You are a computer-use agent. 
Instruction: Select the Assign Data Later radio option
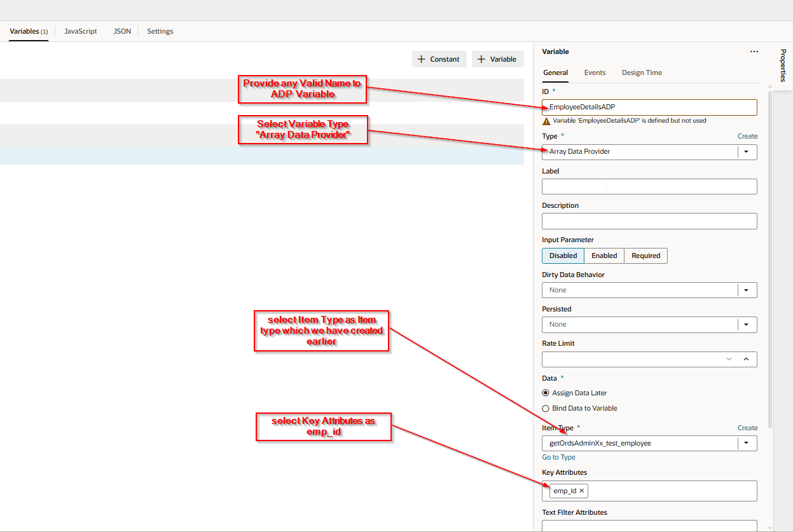coord(546,393)
